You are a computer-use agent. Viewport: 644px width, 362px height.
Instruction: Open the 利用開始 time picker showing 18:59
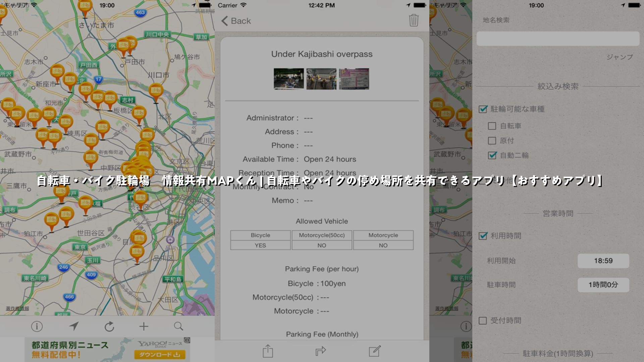point(603,261)
